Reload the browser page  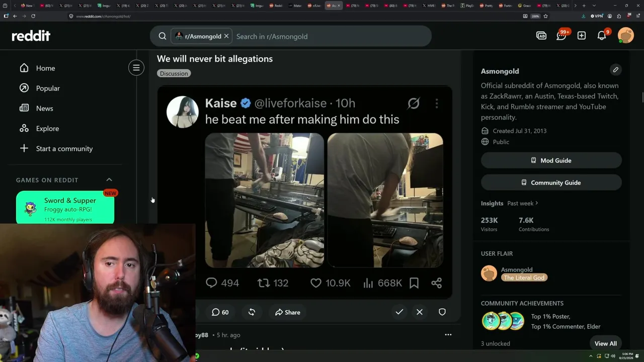(33, 16)
